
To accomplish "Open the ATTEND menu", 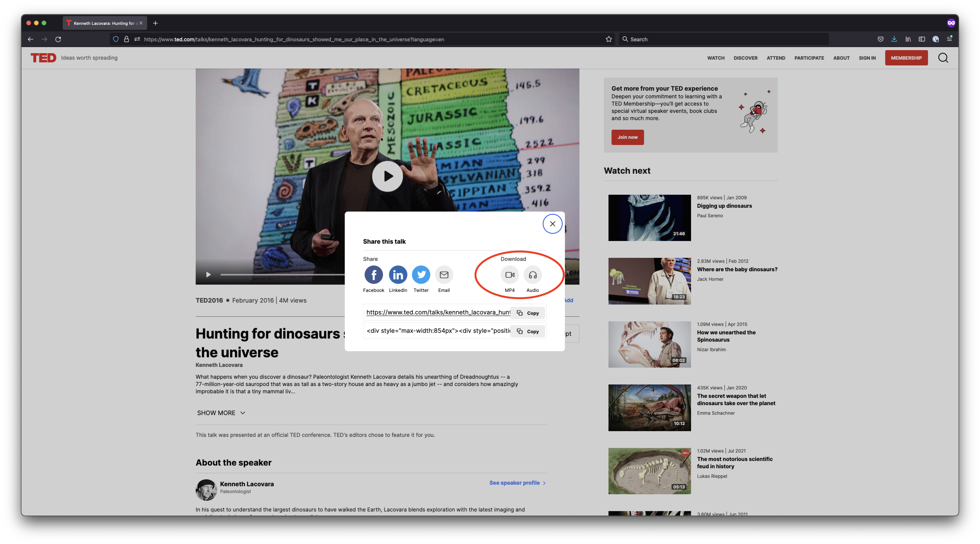I will pos(776,58).
